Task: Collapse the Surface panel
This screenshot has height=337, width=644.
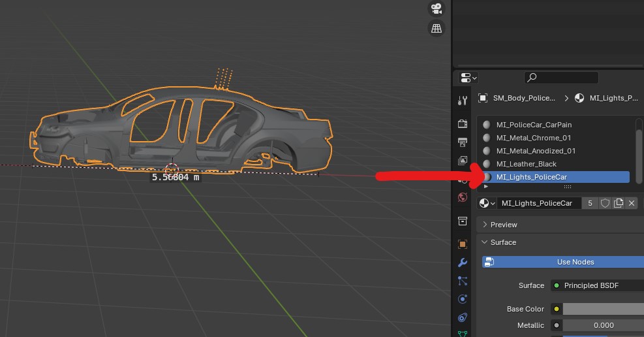Action: (x=502, y=242)
